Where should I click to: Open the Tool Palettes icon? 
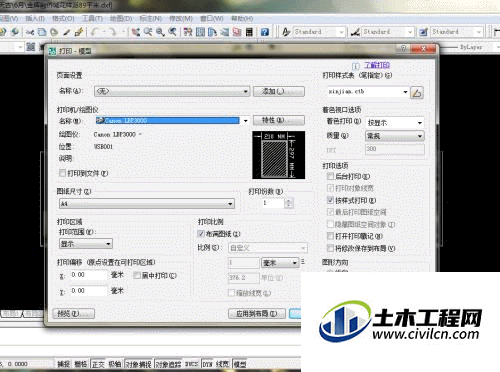pos(212,32)
